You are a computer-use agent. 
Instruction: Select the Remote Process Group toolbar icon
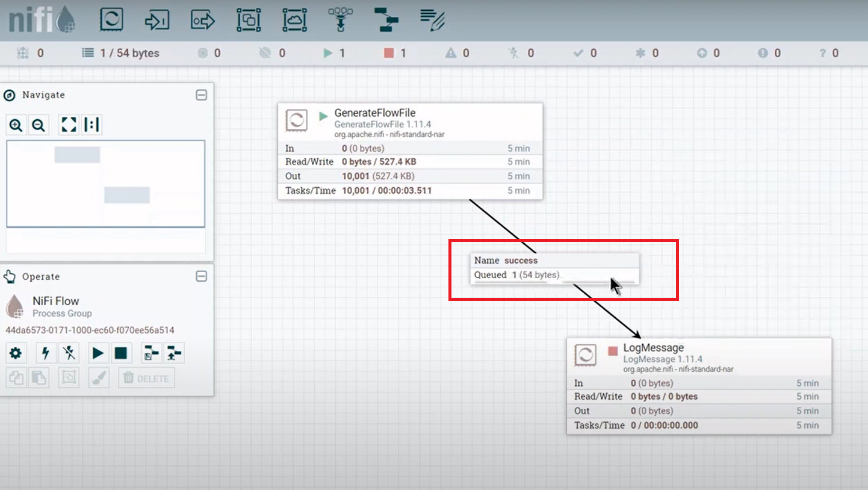tap(294, 20)
